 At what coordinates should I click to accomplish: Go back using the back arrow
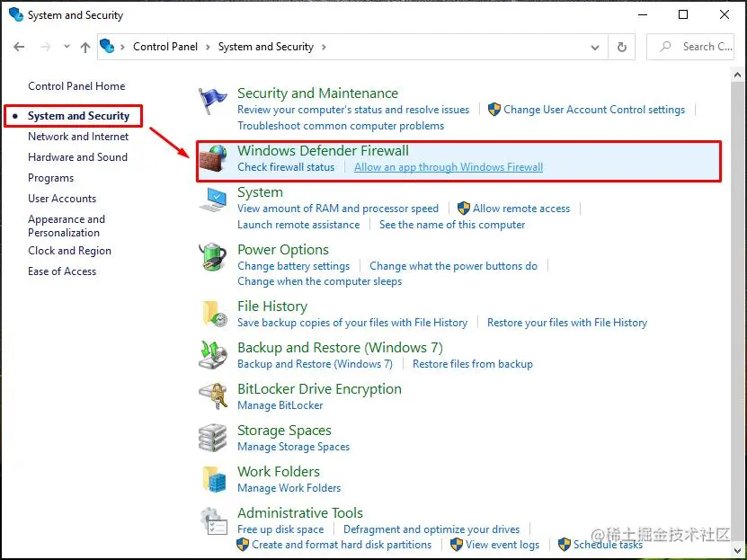(19, 47)
